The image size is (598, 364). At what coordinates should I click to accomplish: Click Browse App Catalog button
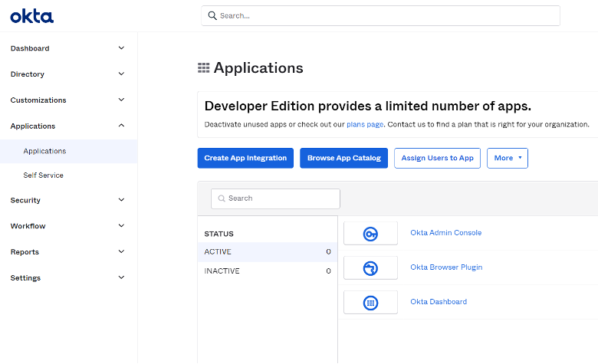[x=343, y=158]
